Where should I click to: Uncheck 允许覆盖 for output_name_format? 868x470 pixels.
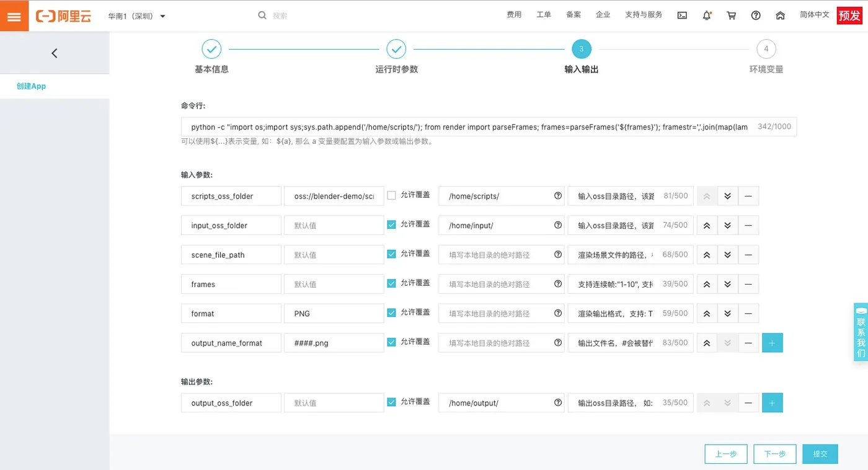pyautogui.click(x=391, y=342)
